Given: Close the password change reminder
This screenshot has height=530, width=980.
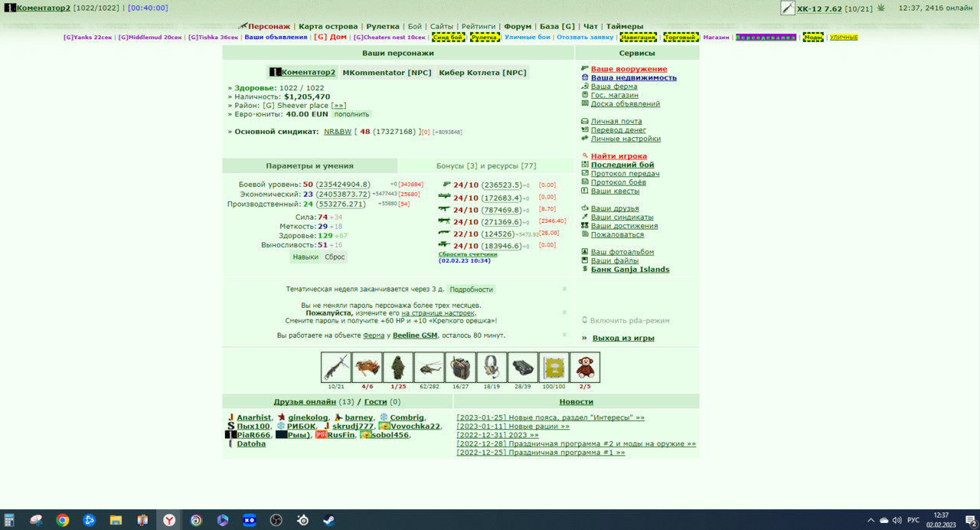Looking at the screenshot, I should tap(564, 312).
